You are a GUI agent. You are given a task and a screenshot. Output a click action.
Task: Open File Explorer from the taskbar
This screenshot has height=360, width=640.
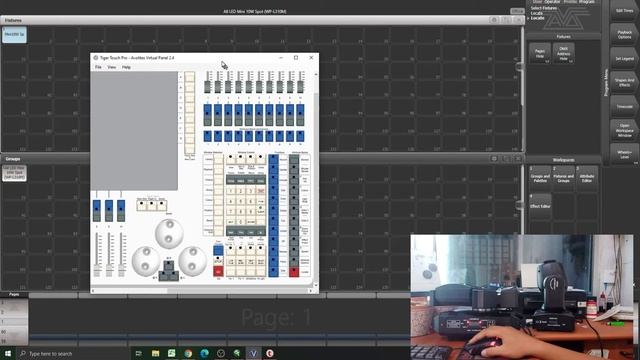155,353
